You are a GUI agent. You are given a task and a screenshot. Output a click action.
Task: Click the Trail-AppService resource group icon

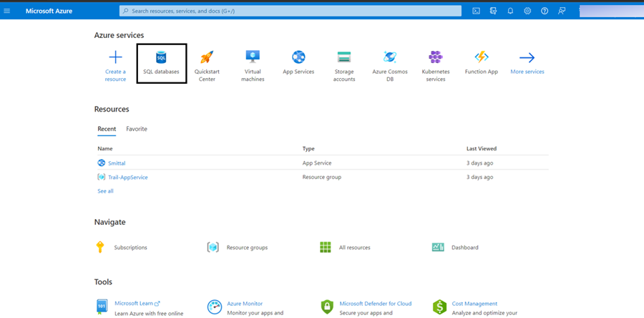[x=102, y=177]
